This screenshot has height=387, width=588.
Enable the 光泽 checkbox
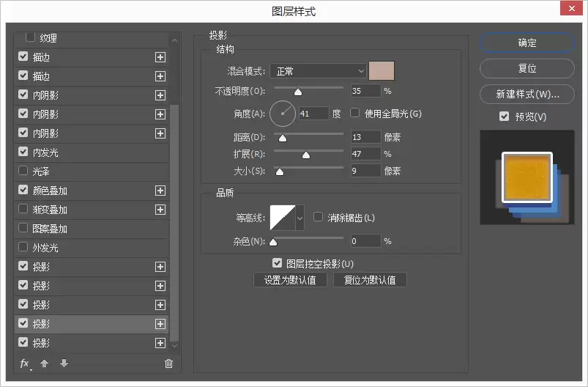coord(23,171)
